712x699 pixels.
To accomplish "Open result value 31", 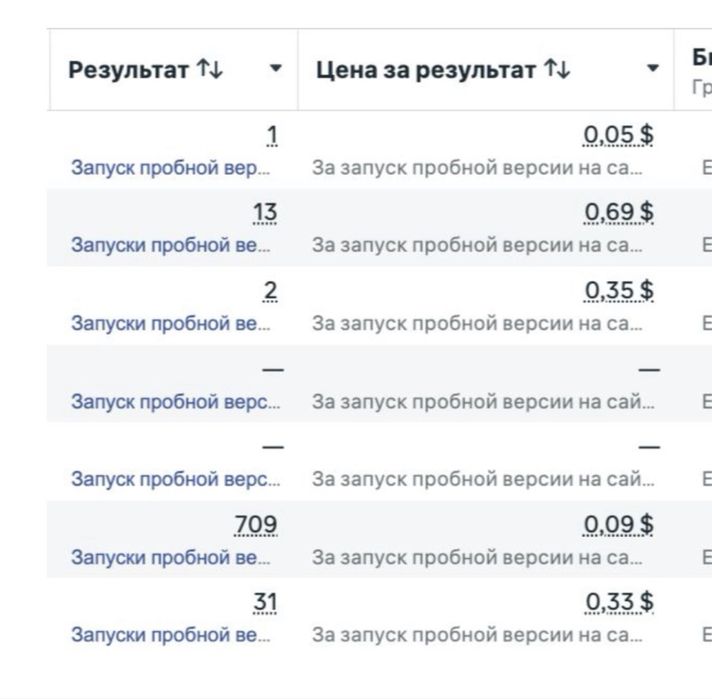I will [265, 603].
